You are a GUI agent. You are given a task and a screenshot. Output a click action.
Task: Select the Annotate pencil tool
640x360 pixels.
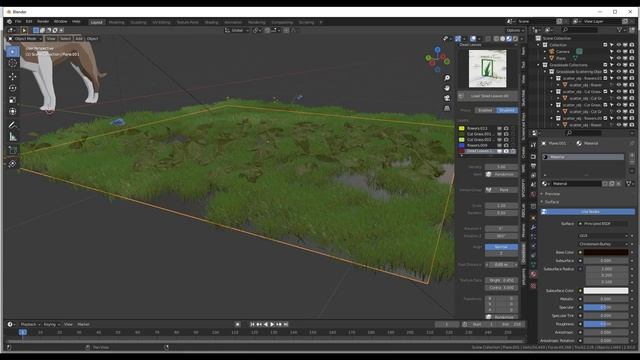pyautogui.click(x=13, y=125)
